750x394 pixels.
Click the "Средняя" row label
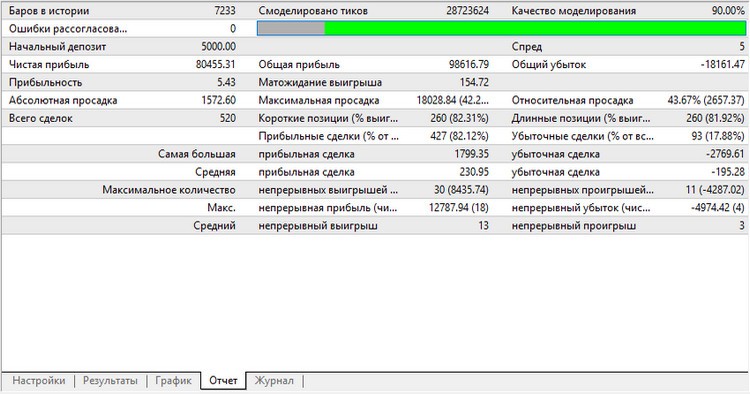click(x=215, y=172)
